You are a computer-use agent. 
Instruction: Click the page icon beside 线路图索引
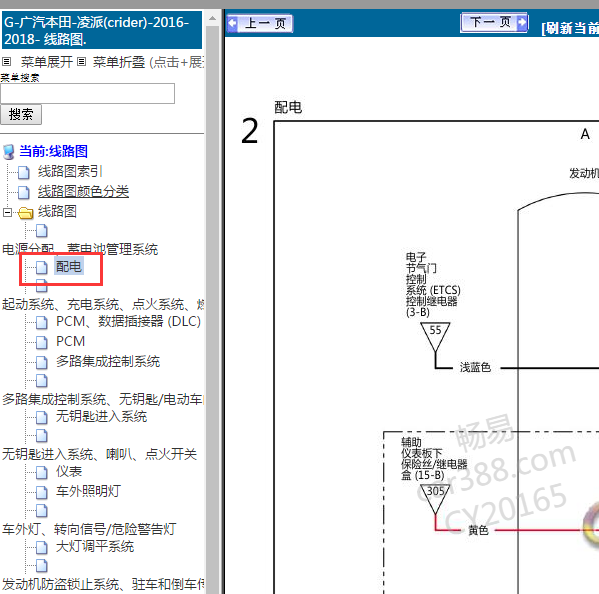pos(24,172)
